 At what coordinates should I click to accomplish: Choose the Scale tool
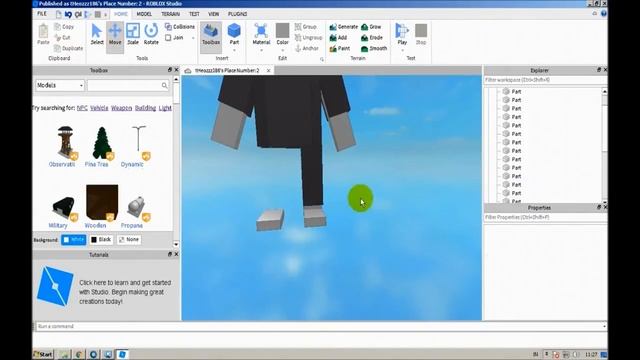[x=133, y=34]
